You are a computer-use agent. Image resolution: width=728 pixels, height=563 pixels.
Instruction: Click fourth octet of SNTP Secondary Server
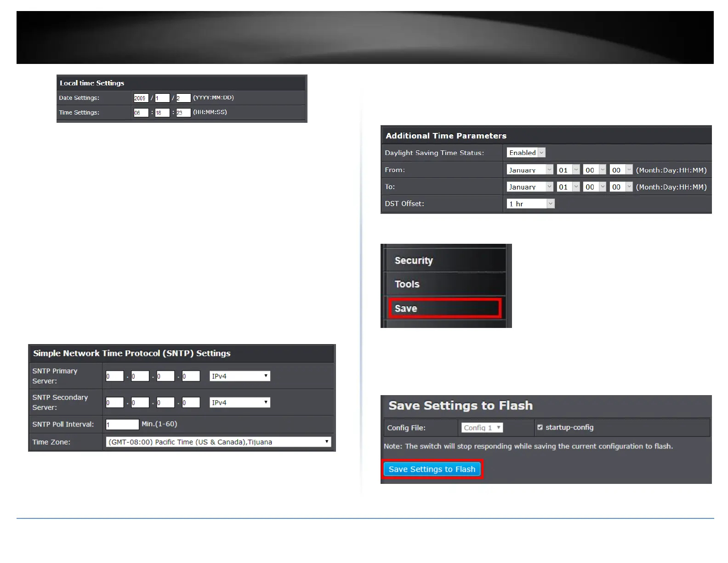tap(191, 402)
